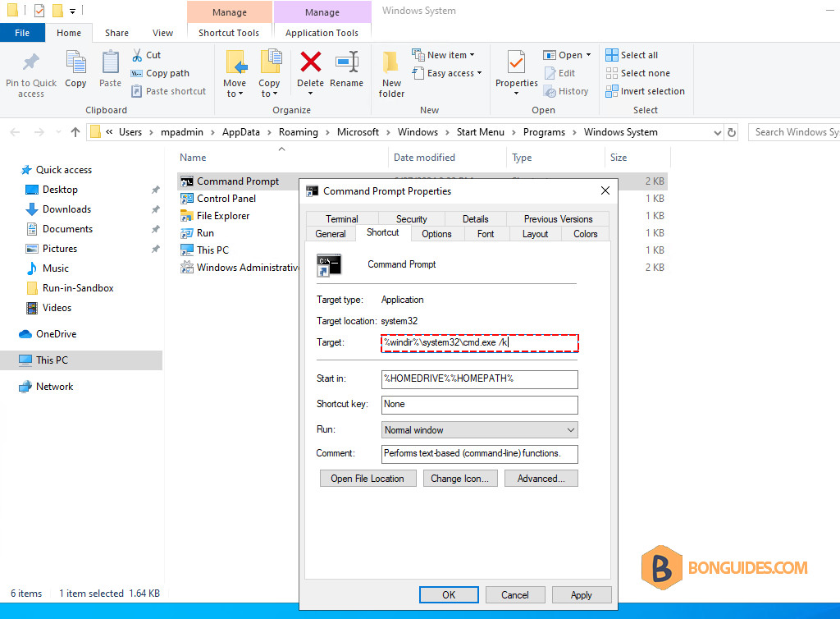The width and height of the screenshot is (840, 619).
Task: Switch to Terminal tab in Properties
Action: tap(342, 219)
